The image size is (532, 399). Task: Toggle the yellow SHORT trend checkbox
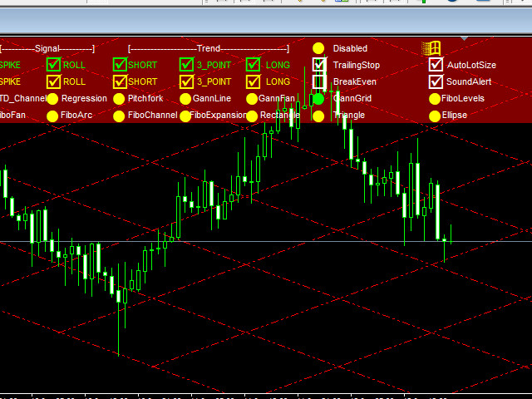120,81
